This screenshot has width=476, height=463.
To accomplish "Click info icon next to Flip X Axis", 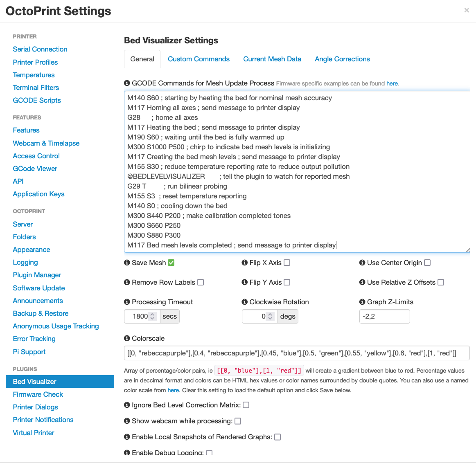I will tap(245, 263).
